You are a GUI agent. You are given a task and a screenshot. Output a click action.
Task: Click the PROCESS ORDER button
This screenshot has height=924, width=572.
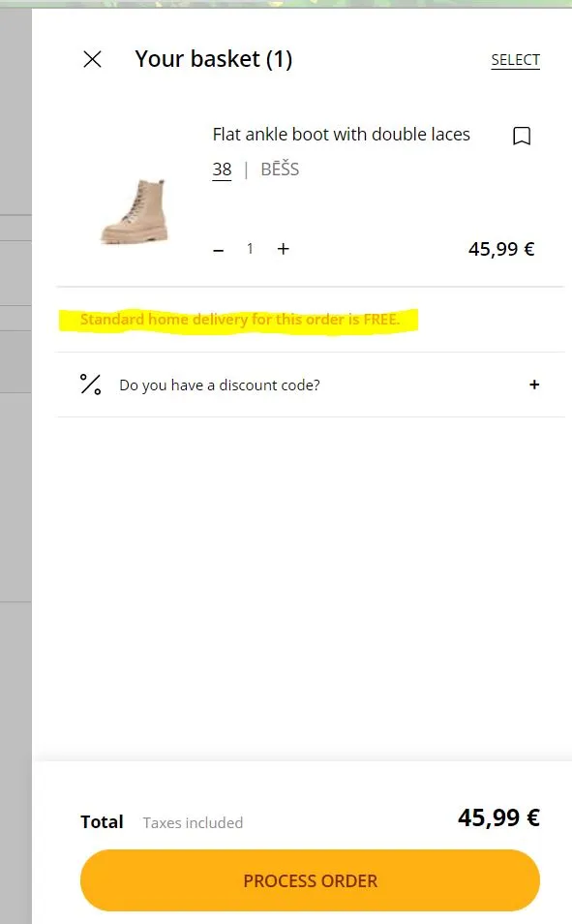pyautogui.click(x=311, y=880)
